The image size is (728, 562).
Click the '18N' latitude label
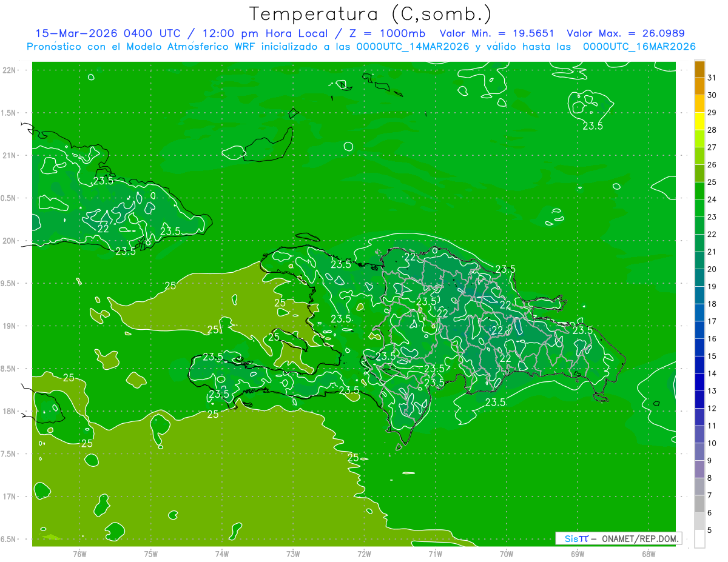10,411
